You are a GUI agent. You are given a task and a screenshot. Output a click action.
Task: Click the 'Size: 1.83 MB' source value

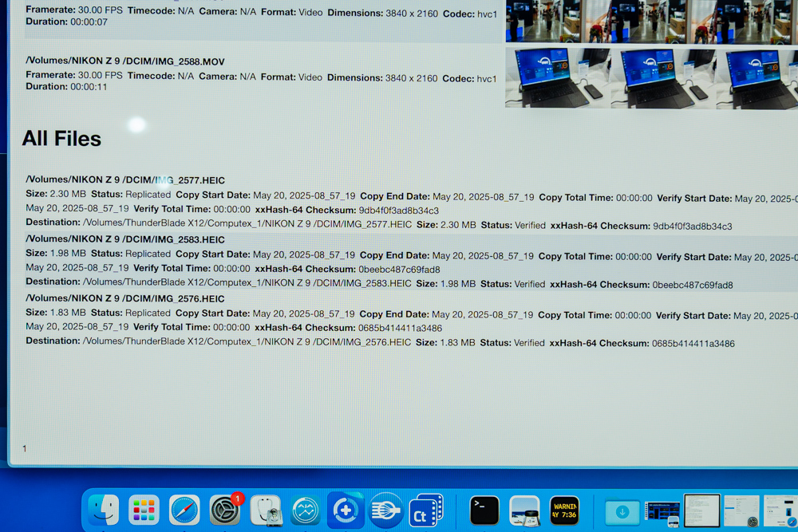coord(56,313)
